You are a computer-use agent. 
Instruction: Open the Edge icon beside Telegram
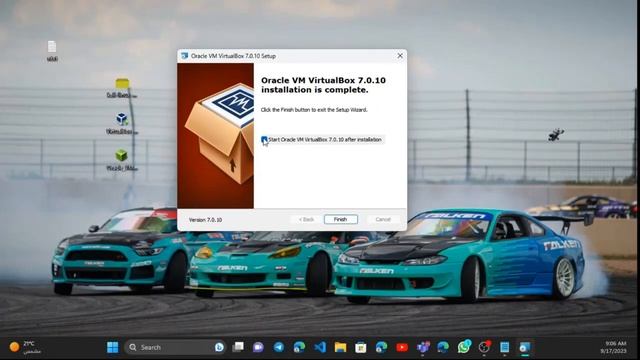299,347
